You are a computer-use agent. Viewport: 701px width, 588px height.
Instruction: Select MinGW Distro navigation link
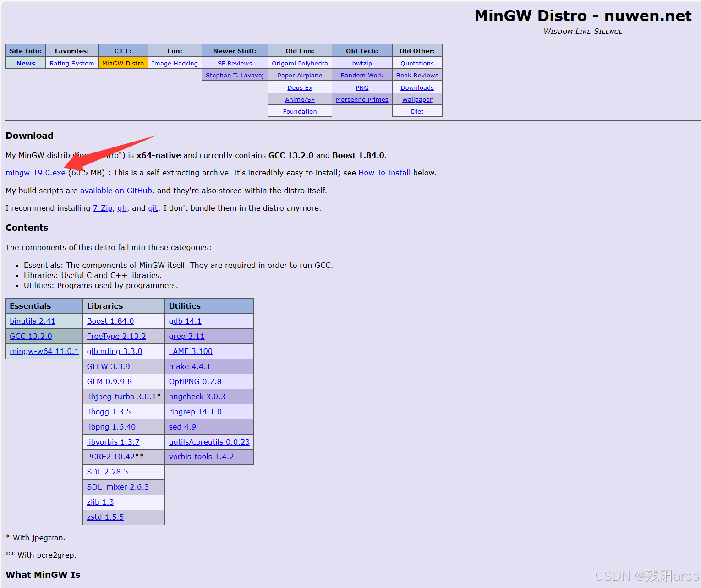coord(123,63)
